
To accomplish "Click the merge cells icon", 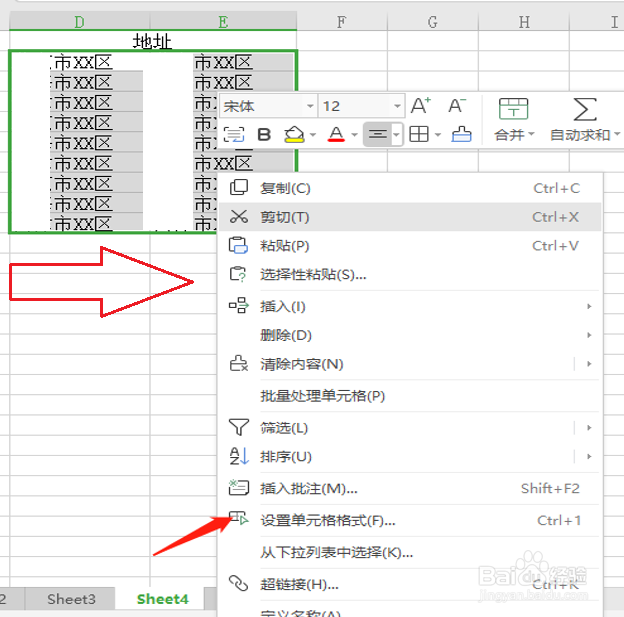I will click(x=513, y=109).
